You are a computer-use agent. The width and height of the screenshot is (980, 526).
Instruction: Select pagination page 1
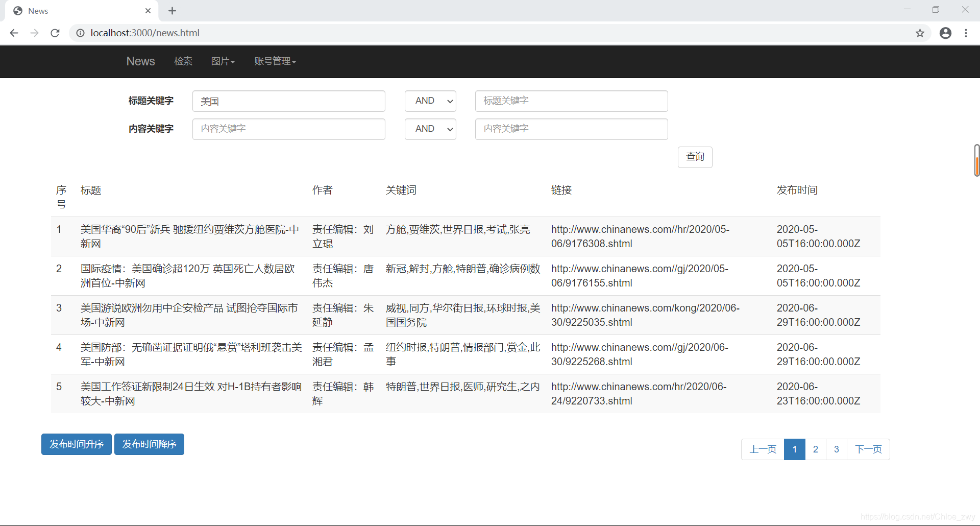pos(795,449)
